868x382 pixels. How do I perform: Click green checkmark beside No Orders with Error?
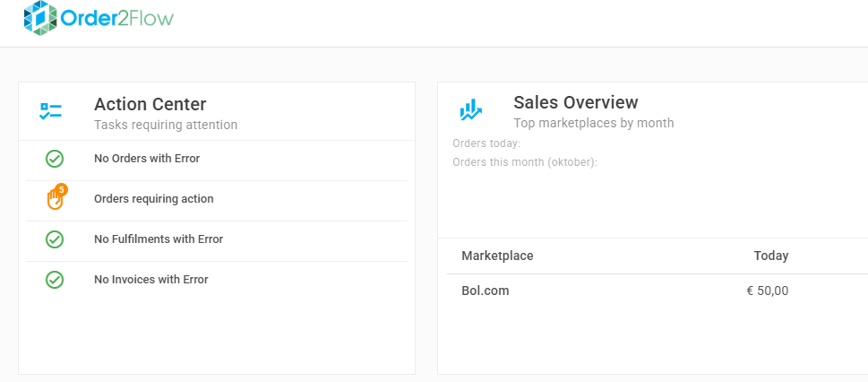pyautogui.click(x=55, y=159)
